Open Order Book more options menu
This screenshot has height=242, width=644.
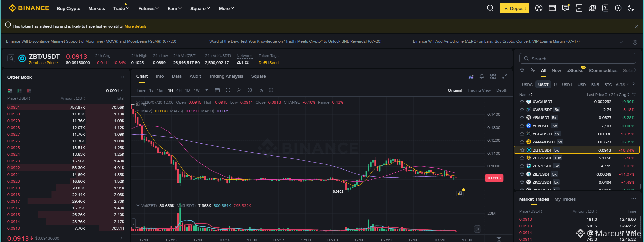pyautogui.click(x=122, y=77)
